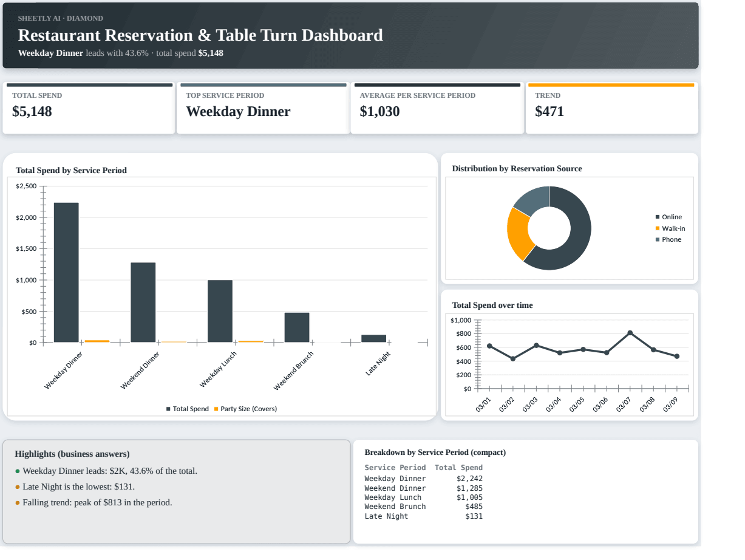Click the green bullet next to Weekday Dinner leads
The width and height of the screenshot is (745, 560).
point(18,471)
